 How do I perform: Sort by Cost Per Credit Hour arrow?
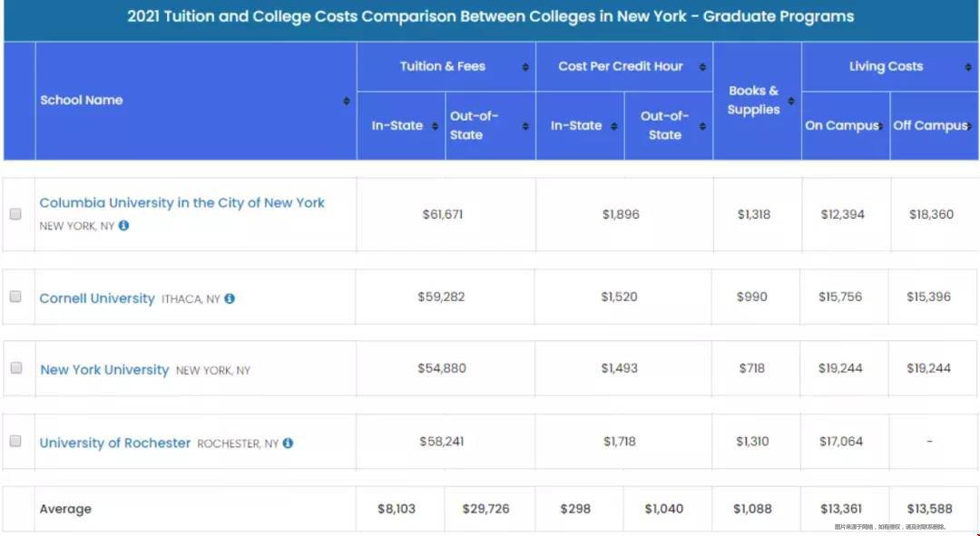click(702, 67)
